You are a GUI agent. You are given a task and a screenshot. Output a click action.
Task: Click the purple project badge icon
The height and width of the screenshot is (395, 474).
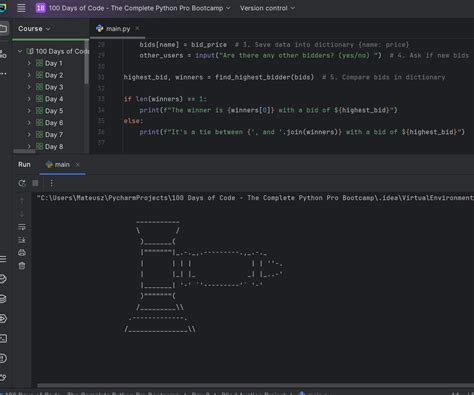[x=41, y=8]
